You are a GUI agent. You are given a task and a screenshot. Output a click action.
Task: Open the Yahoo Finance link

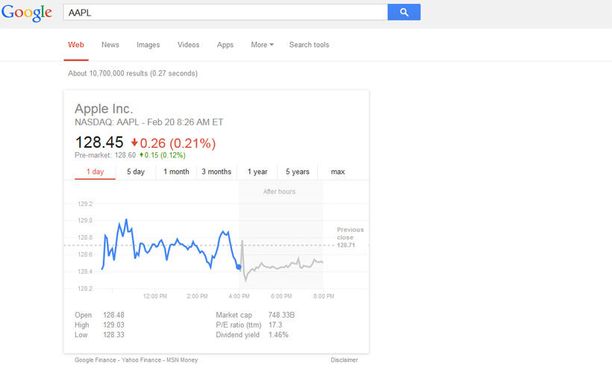click(141, 360)
